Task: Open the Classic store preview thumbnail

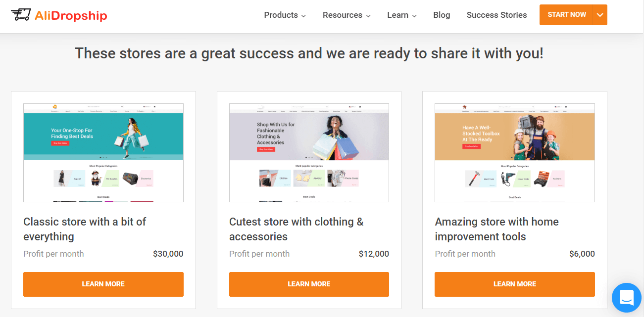Action: coord(103,152)
